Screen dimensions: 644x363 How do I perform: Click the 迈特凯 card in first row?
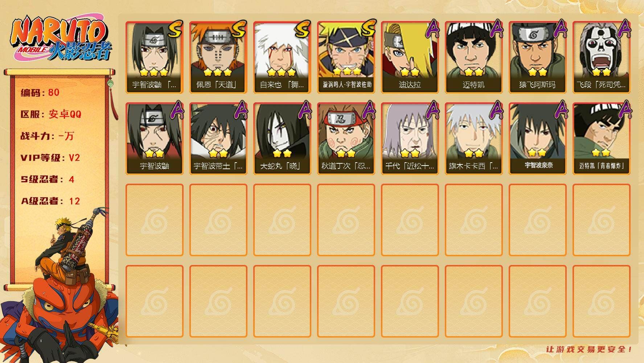[x=473, y=57]
